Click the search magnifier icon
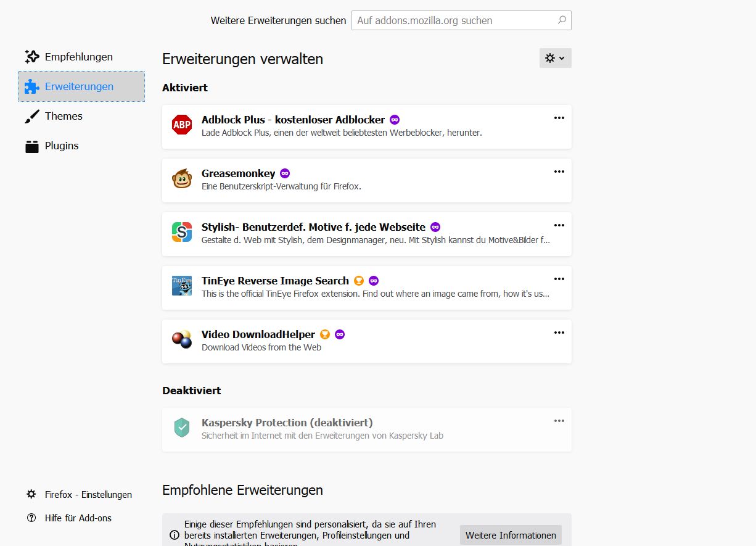Image resolution: width=756 pixels, height=546 pixels. click(x=562, y=20)
